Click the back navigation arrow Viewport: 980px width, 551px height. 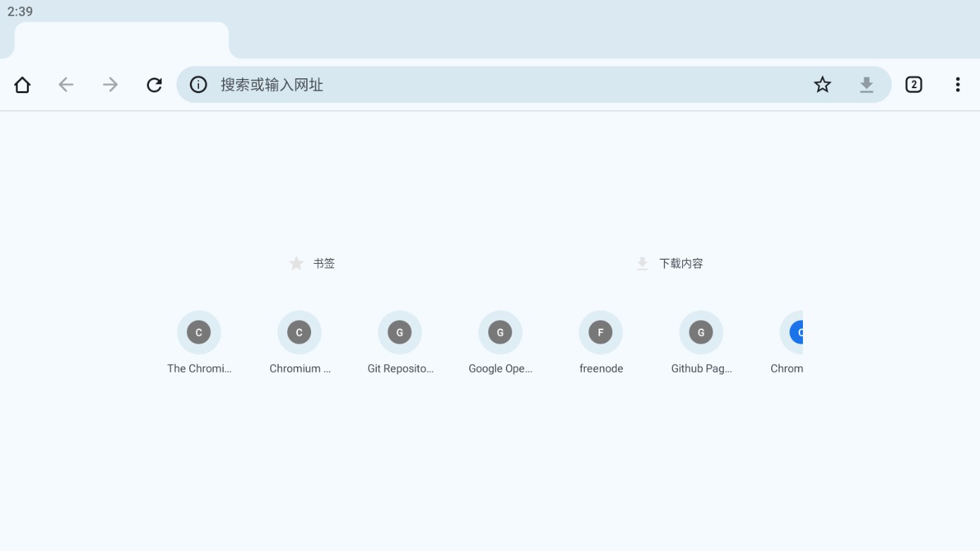tap(66, 85)
